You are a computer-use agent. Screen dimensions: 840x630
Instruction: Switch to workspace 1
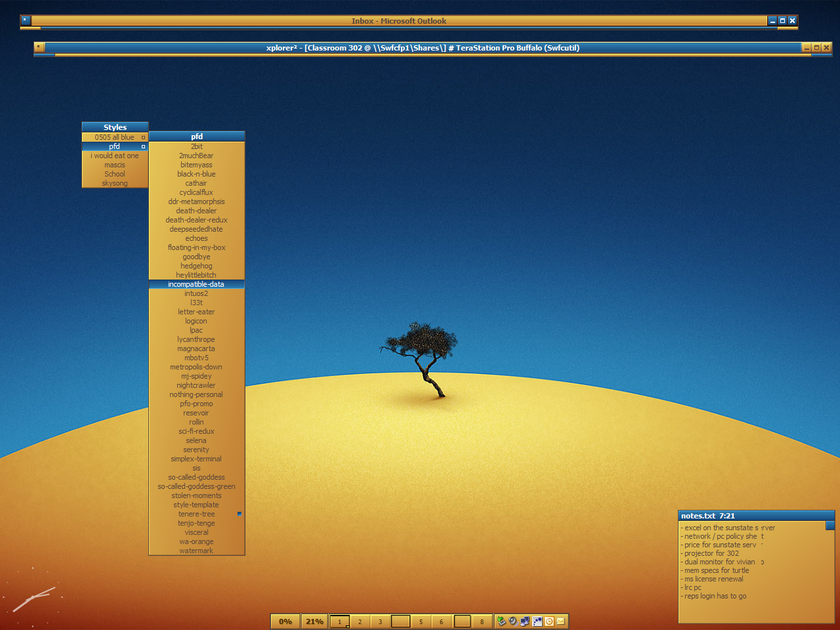pyautogui.click(x=340, y=621)
